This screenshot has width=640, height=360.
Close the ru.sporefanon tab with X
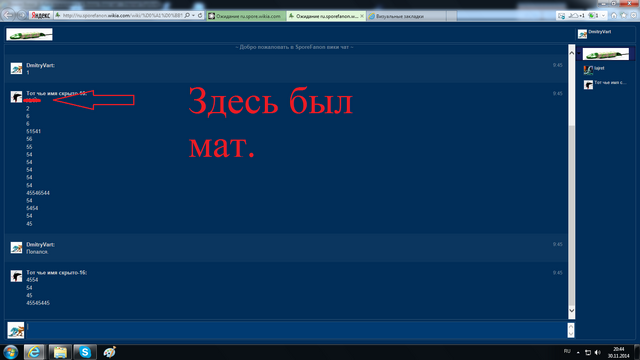362,16
